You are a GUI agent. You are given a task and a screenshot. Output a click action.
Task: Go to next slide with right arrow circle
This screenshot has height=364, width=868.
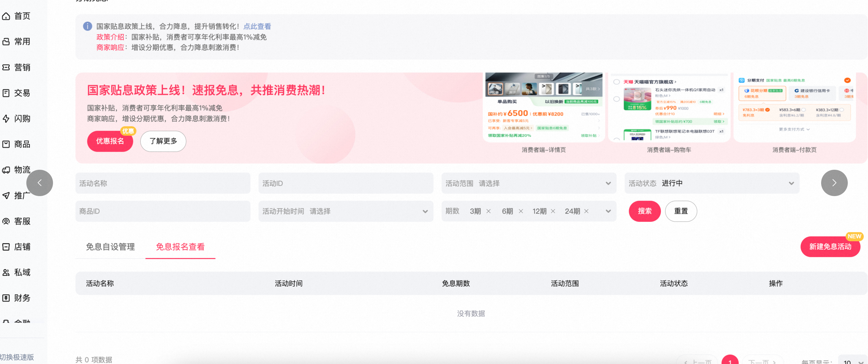(x=834, y=183)
